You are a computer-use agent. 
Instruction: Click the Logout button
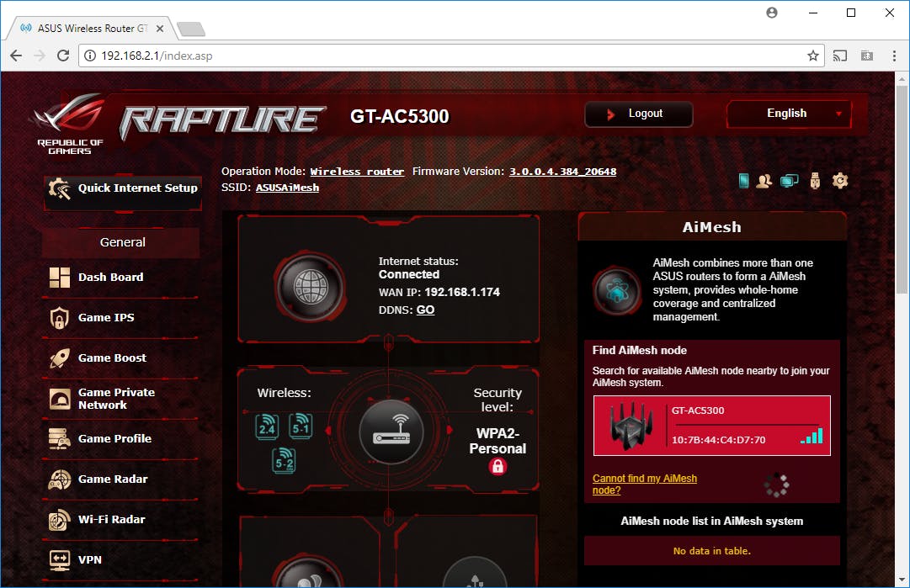click(x=638, y=114)
